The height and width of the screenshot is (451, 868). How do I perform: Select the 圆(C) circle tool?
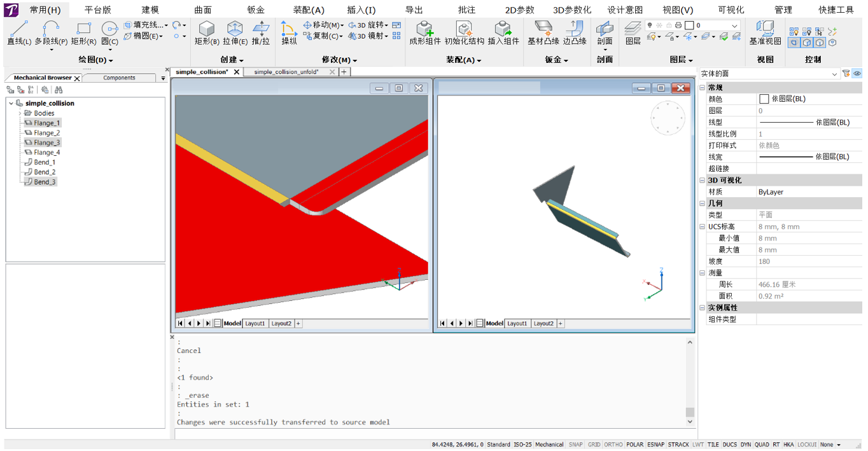click(x=109, y=33)
